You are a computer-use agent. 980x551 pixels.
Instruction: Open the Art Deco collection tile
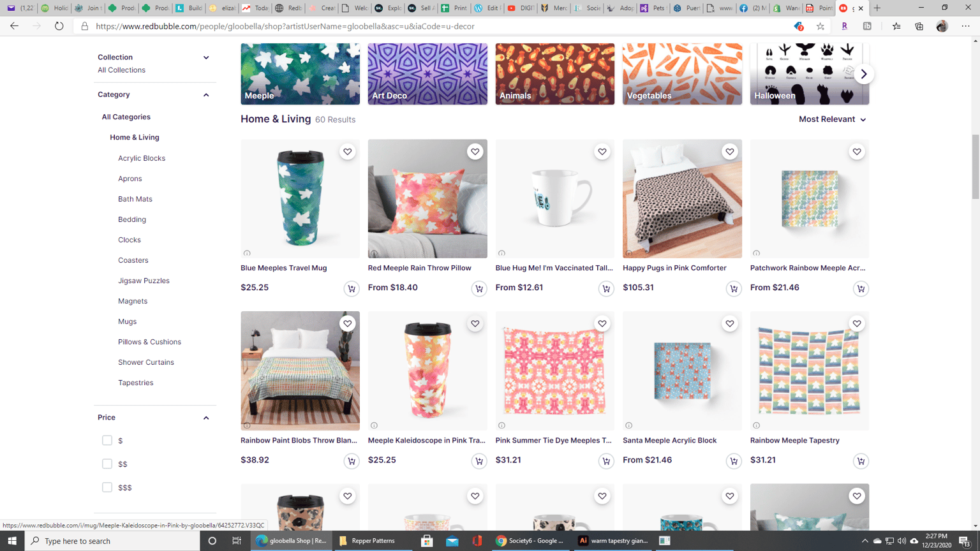pos(427,74)
